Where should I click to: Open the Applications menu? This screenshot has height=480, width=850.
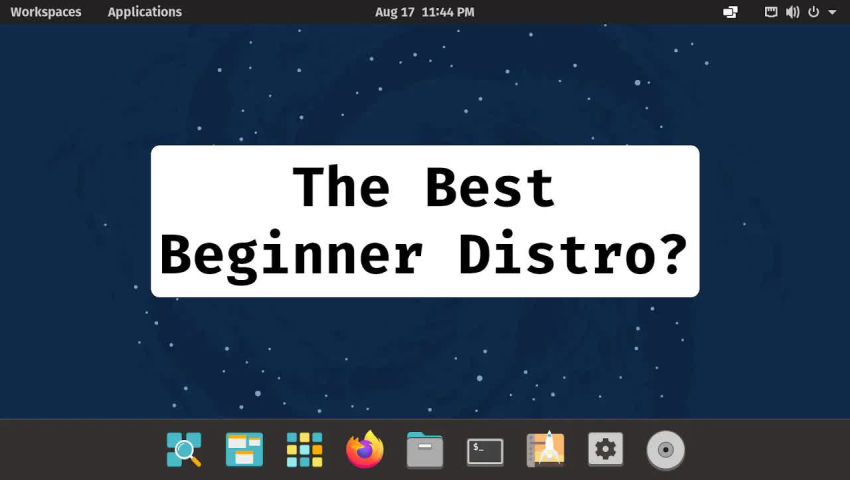click(x=145, y=12)
